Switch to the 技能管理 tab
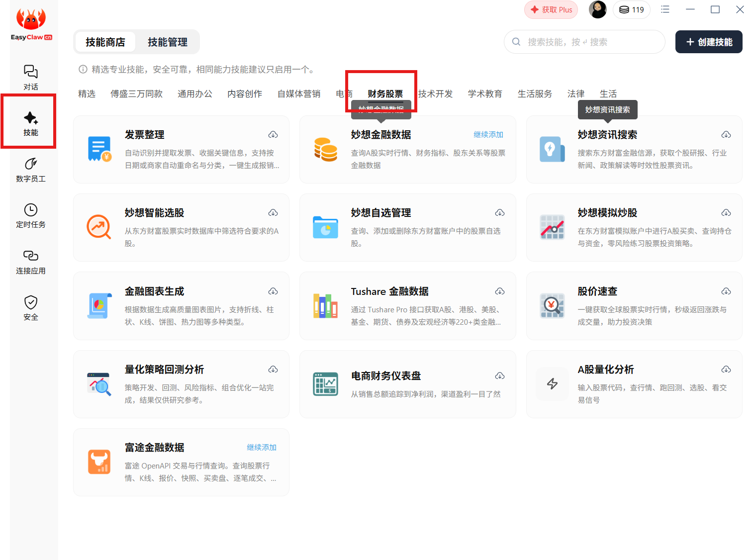Screen dimensions: 754x560 [x=168, y=42]
